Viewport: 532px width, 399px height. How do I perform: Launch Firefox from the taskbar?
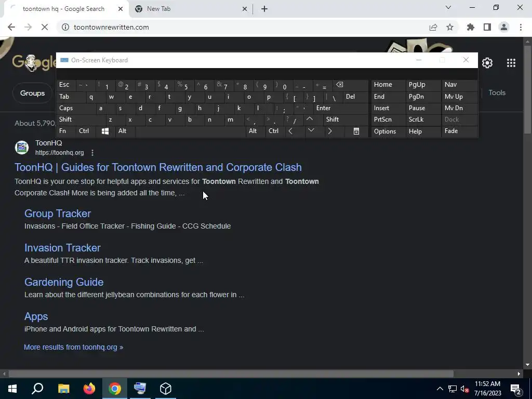[x=89, y=389]
